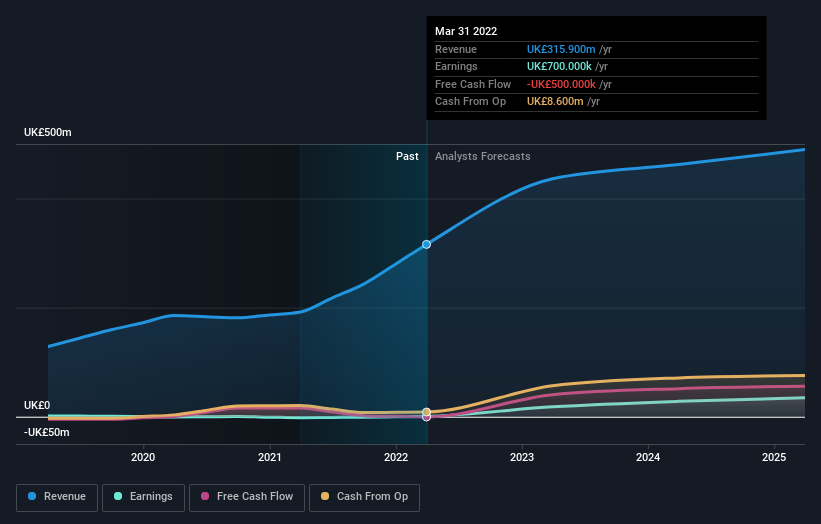The width and height of the screenshot is (821, 524).
Task: Click the -UK£50m y-axis label
Action: 47,432
